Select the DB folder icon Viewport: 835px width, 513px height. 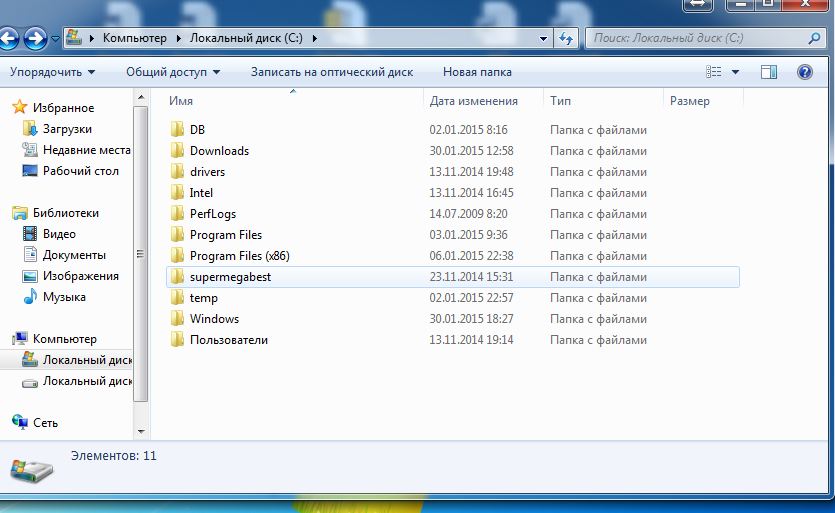pos(177,129)
